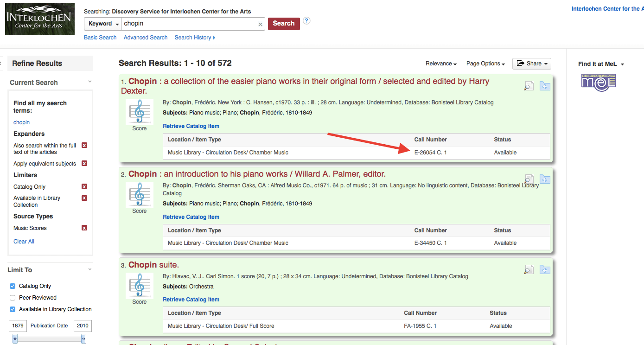This screenshot has width=644, height=345.
Task: Uncheck Available in Library Collection
Action: 13,309
